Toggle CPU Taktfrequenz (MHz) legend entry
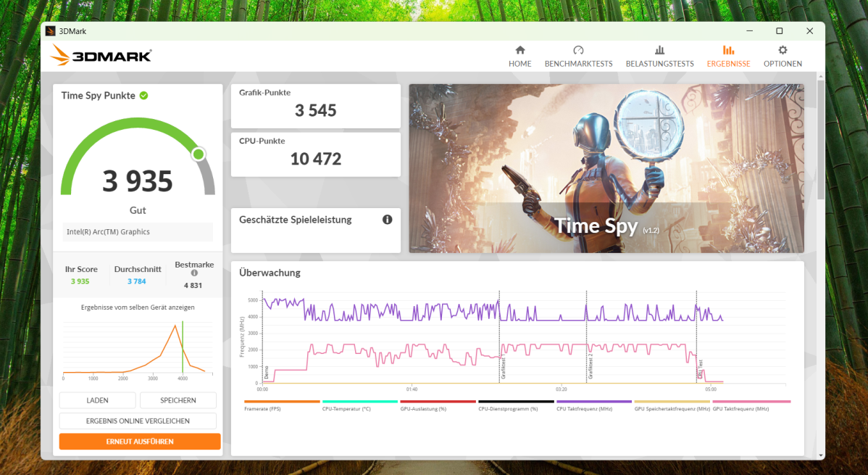Screen dimensions: 868x475 click(594, 405)
